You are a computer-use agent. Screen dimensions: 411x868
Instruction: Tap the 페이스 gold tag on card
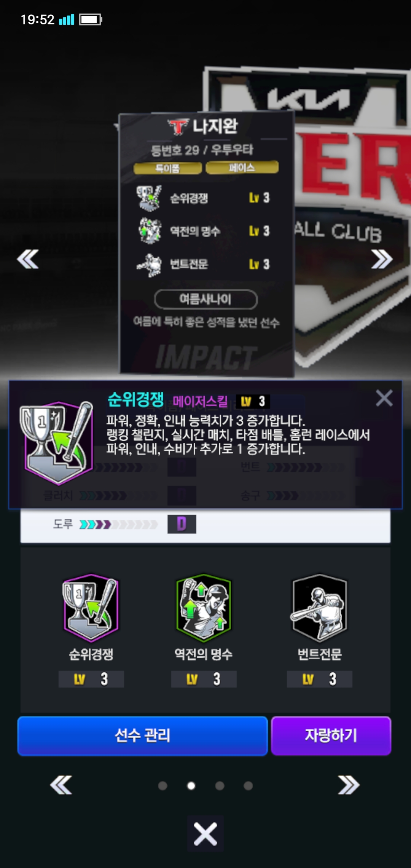242,167
